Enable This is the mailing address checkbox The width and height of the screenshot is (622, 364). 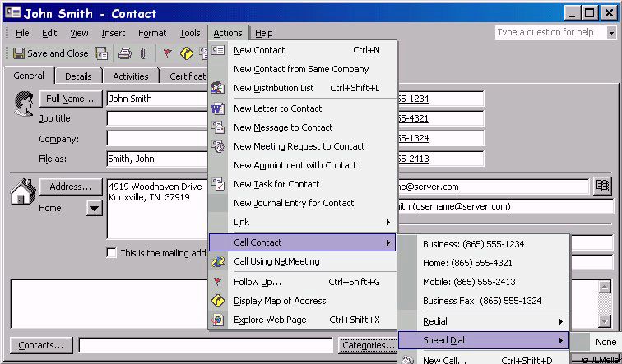tap(111, 253)
